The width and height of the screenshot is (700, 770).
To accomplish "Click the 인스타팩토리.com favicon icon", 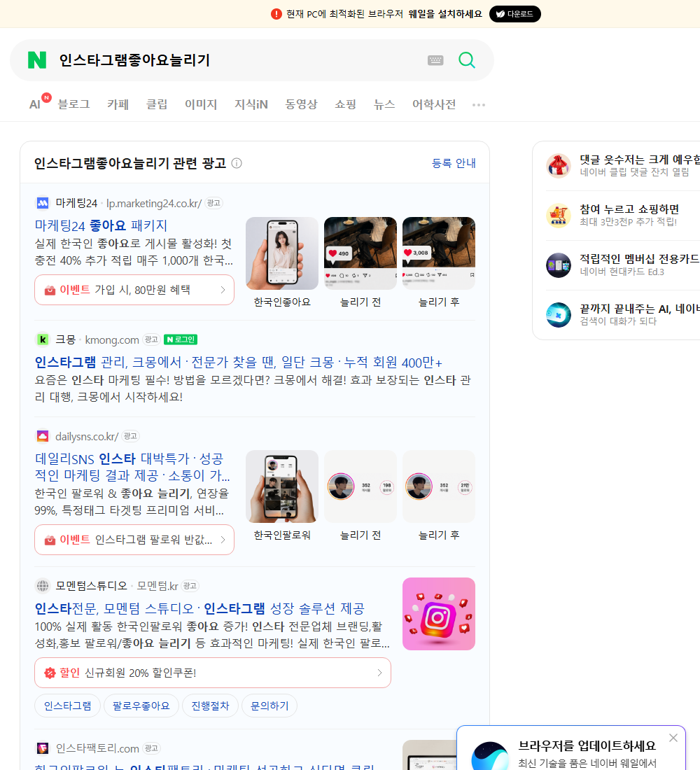I will click(x=43, y=748).
